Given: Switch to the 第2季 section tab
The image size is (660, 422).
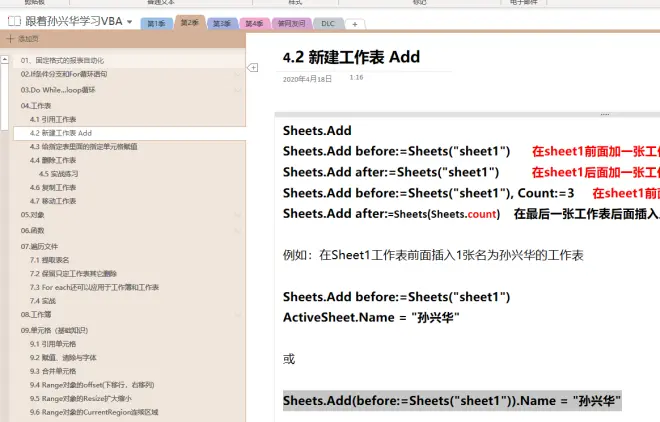Looking at the screenshot, I should tap(190, 22).
